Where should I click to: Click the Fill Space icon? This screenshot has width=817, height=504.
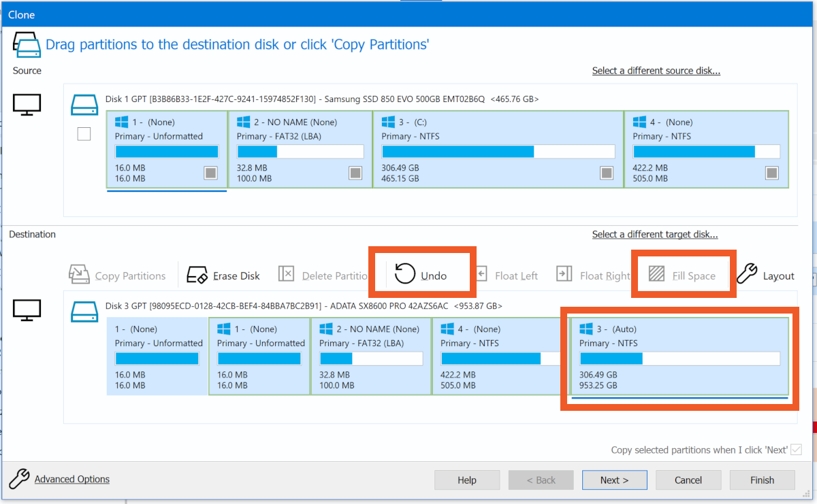[x=656, y=274]
